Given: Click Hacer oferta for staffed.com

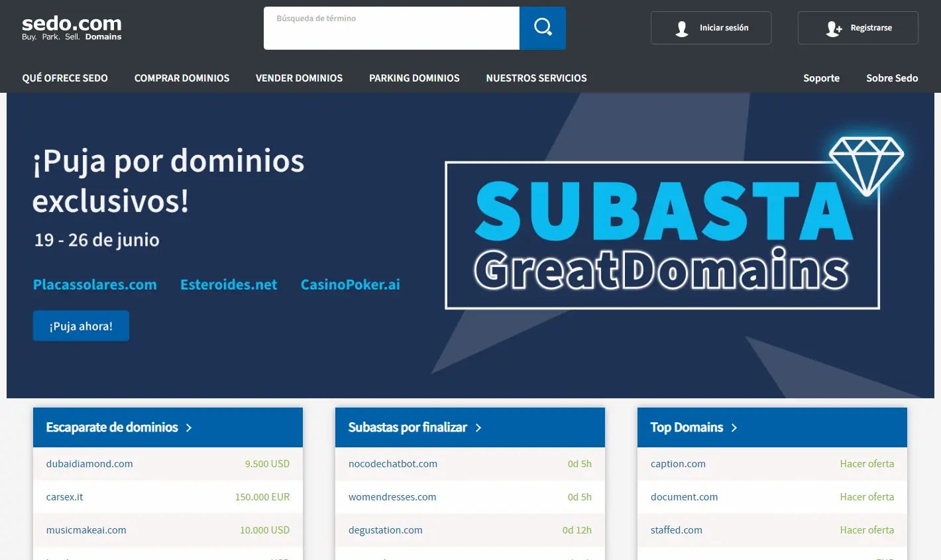Looking at the screenshot, I should (867, 530).
